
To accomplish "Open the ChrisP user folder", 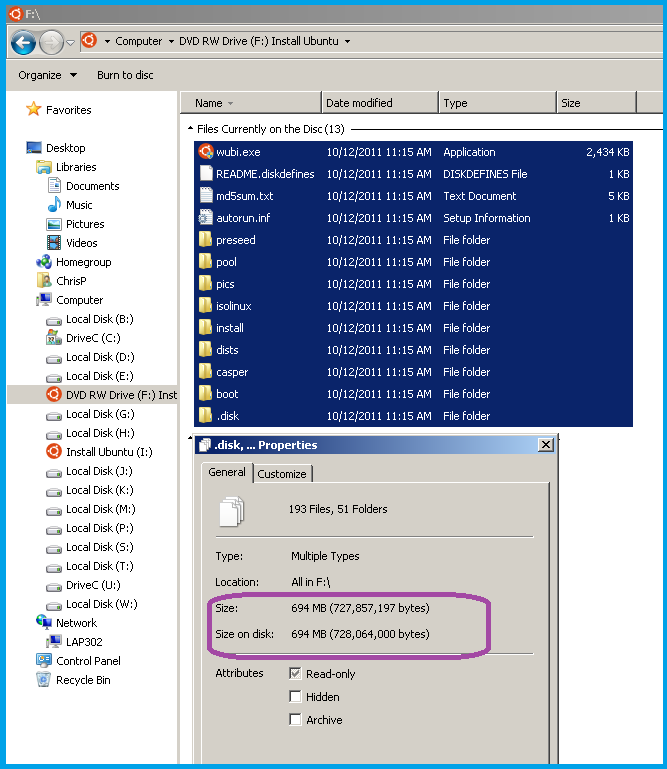I will pyautogui.click(x=71, y=281).
